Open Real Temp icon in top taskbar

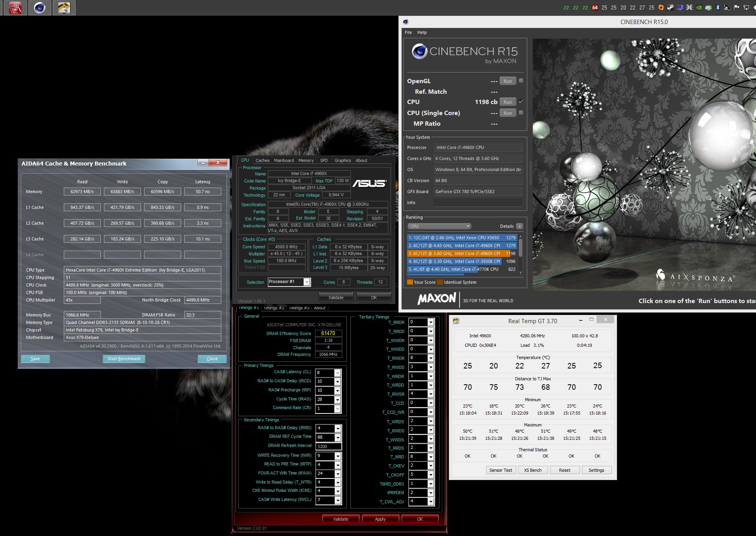64,8
